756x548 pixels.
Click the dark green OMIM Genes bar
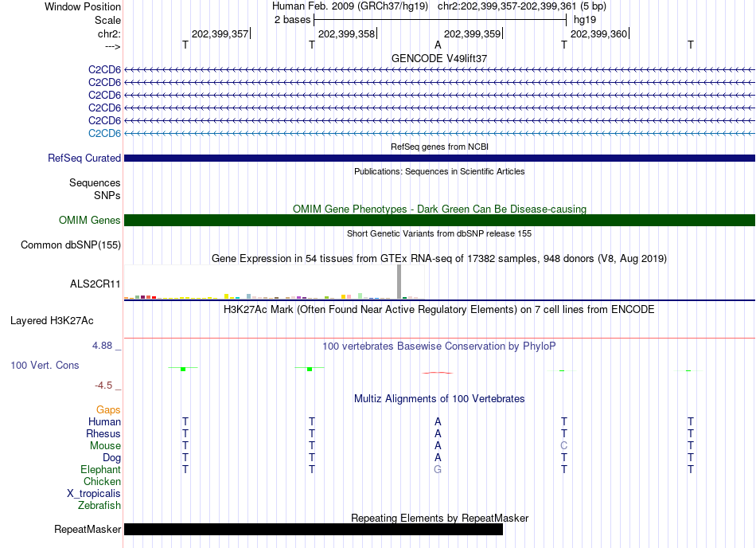439,221
